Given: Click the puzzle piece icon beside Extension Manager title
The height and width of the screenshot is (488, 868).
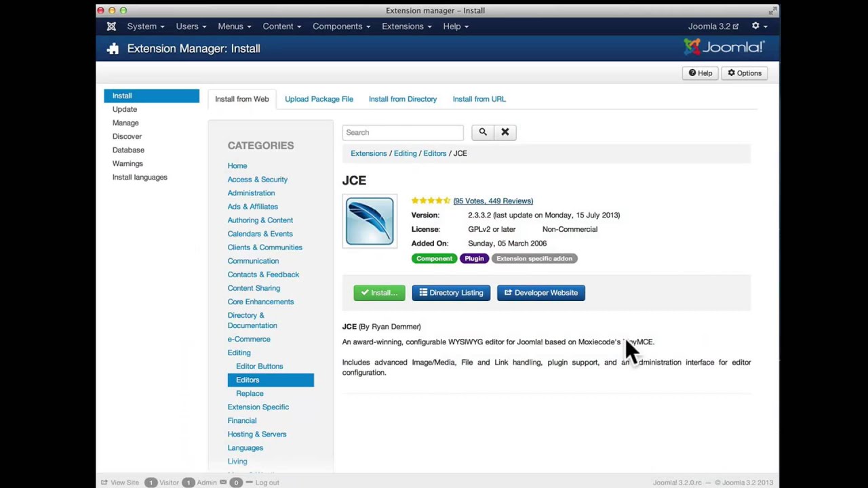Looking at the screenshot, I should (113, 49).
